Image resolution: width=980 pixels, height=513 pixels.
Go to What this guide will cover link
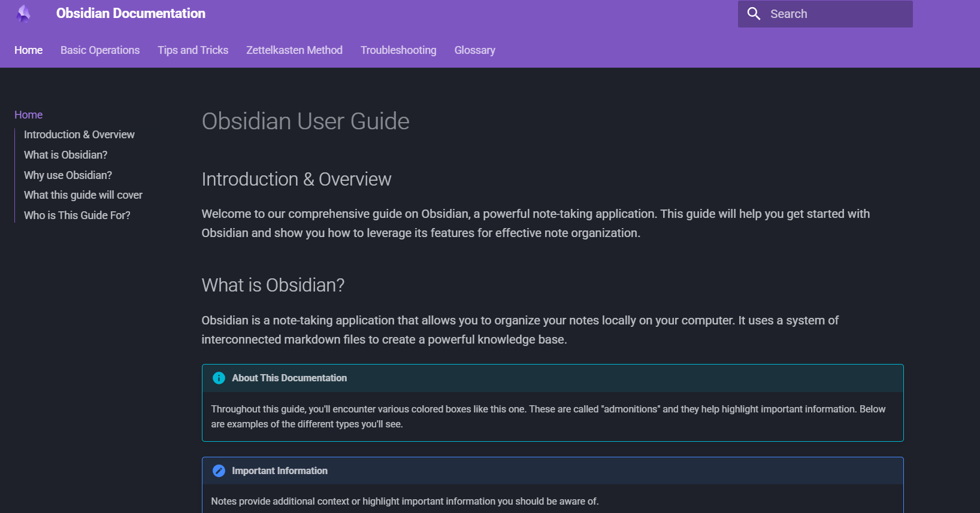click(83, 195)
